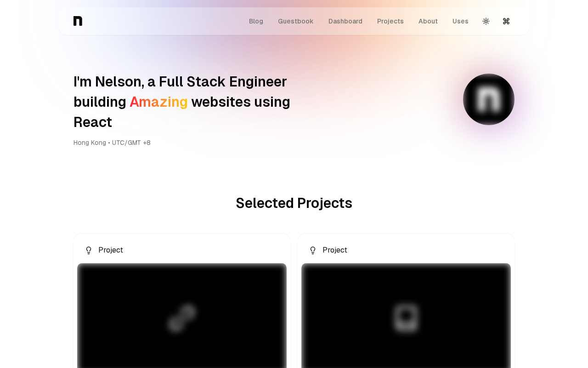Click the "Selected Projects" heading
588x368 pixels.
[294, 203]
